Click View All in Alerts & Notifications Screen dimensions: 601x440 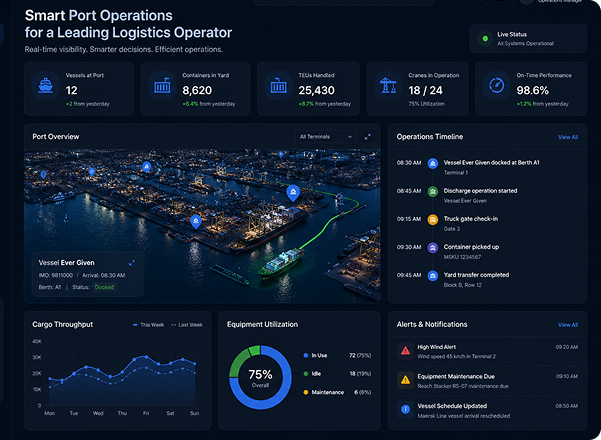pos(568,325)
